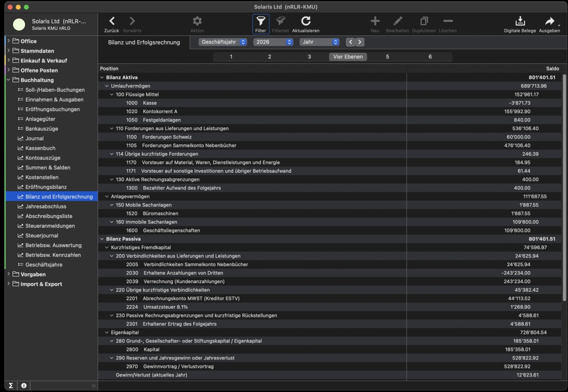Click the Aktion gear icon
568x392 pixels.
[x=197, y=21]
